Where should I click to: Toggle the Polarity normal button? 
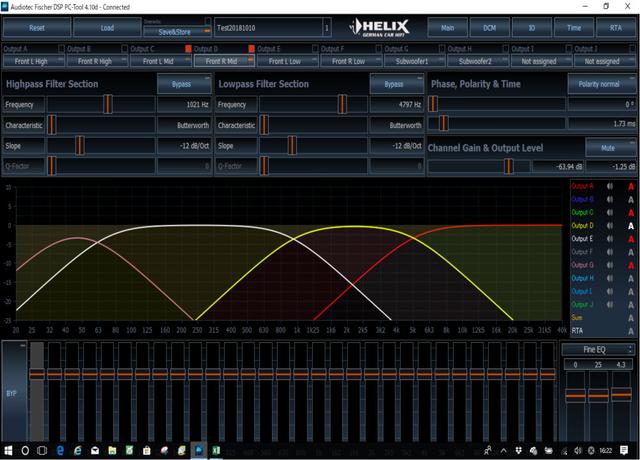[602, 84]
